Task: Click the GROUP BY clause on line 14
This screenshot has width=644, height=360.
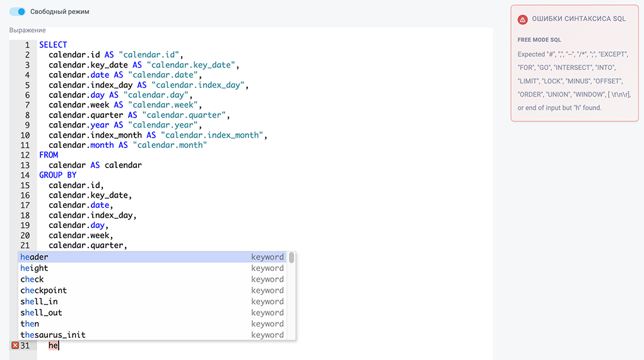Action: click(57, 175)
